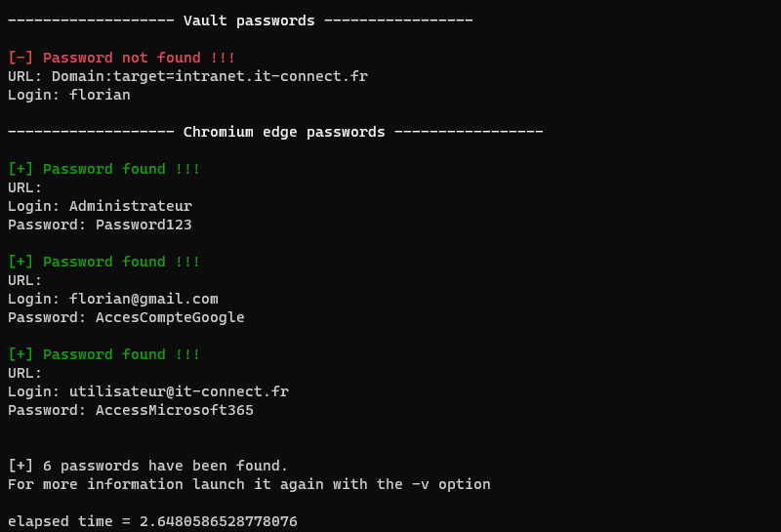Click the empty URL line above florian@gmail.com

[x=25, y=280]
